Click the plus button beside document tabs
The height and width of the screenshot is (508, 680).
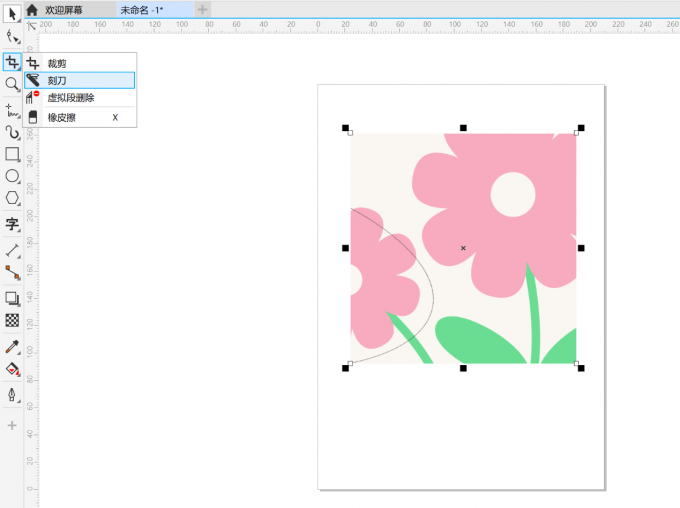pyautogui.click(x=202, y=9)
